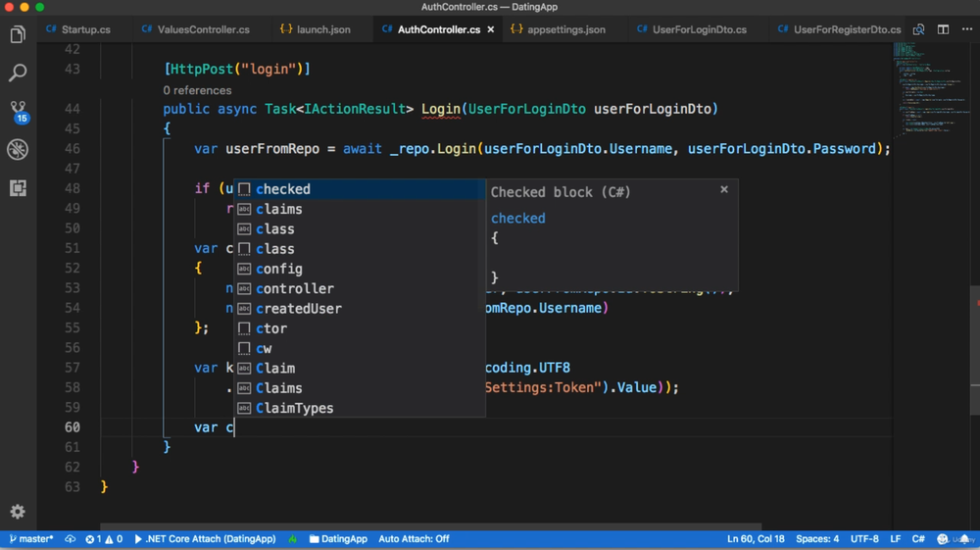
Task: Select 'config' autocomplete suggestion
Action: coord(360,269)
